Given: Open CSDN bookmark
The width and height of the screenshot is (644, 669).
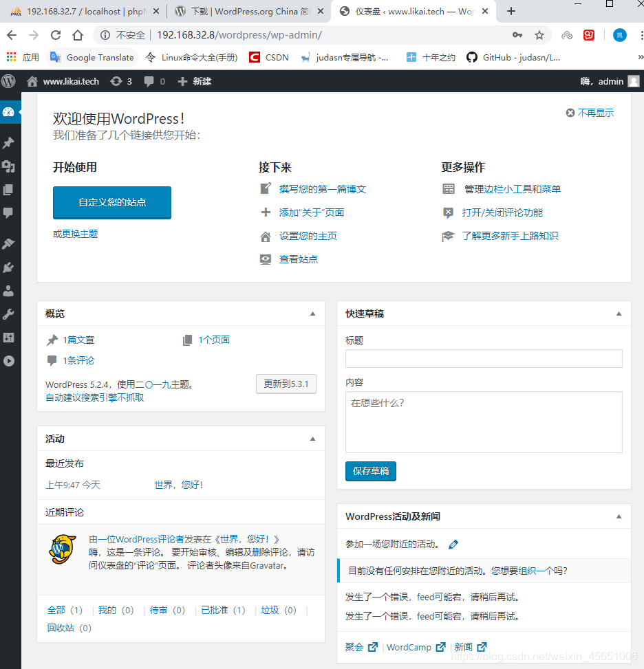Looking at the screenshot, I should 269,57.
